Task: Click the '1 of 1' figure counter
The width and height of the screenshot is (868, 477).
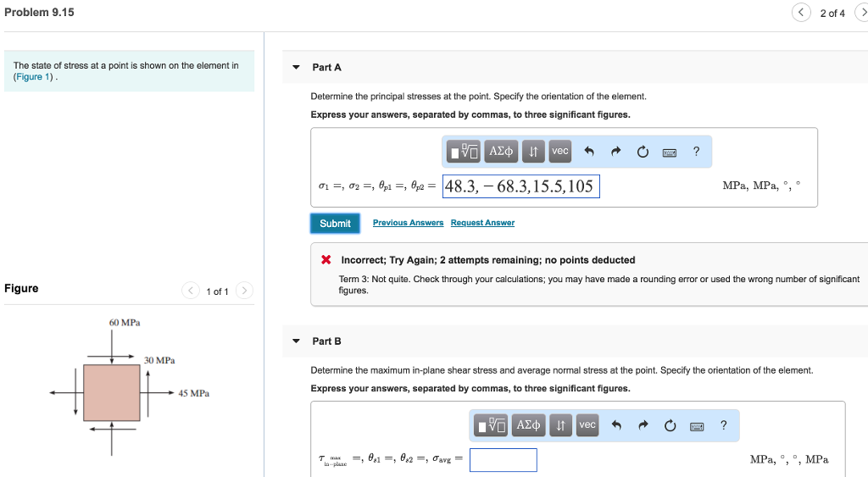Action: (217, 291)
